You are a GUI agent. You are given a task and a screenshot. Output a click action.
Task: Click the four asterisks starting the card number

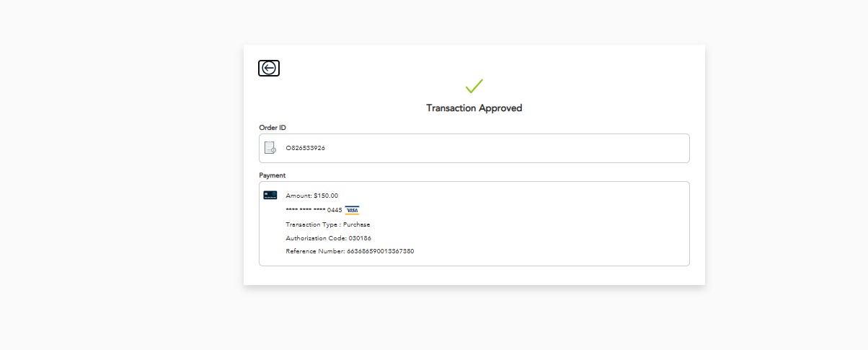click(291, 210)
